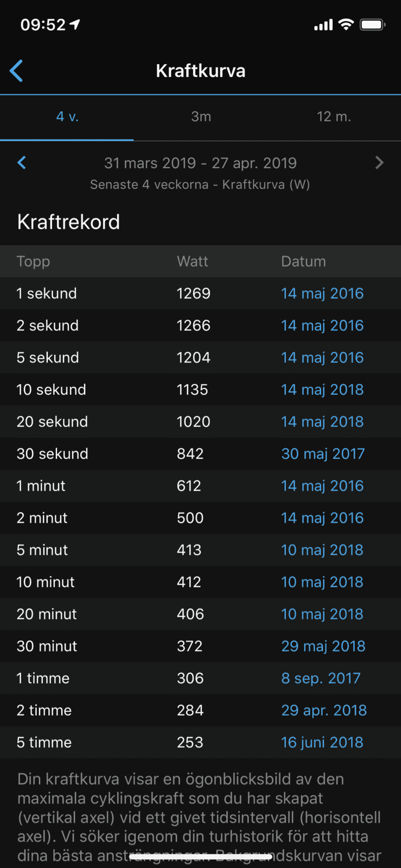
Task: Open 10 maj 2018 for 5 minut
Action: click(x=322, y=550)
